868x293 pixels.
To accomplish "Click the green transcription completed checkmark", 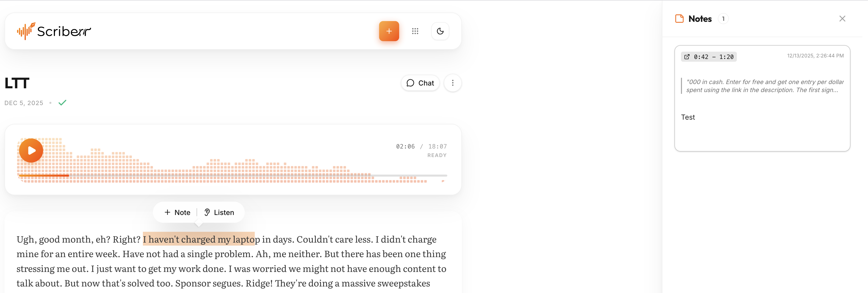I will pos(62,103).
